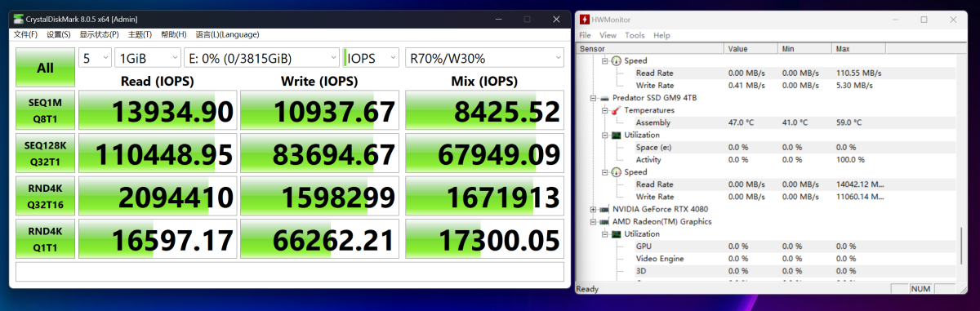Open the 显示状态(P) menu

point(99,34)
